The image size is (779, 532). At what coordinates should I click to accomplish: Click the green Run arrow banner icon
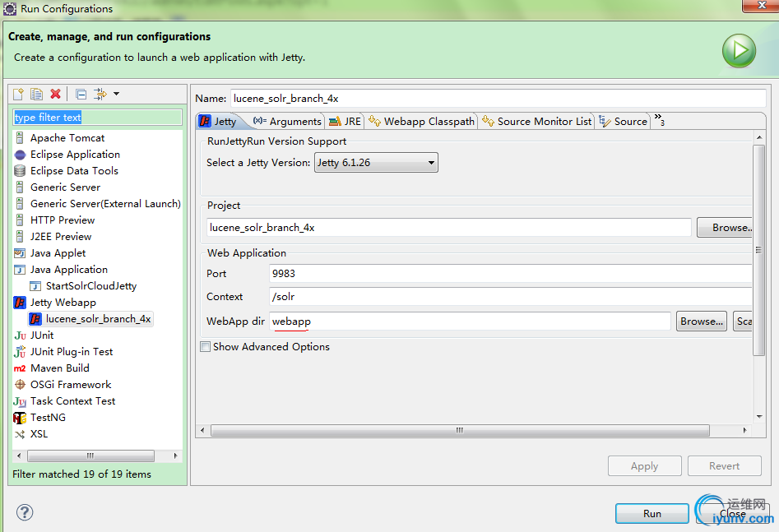tap(739, 51)
